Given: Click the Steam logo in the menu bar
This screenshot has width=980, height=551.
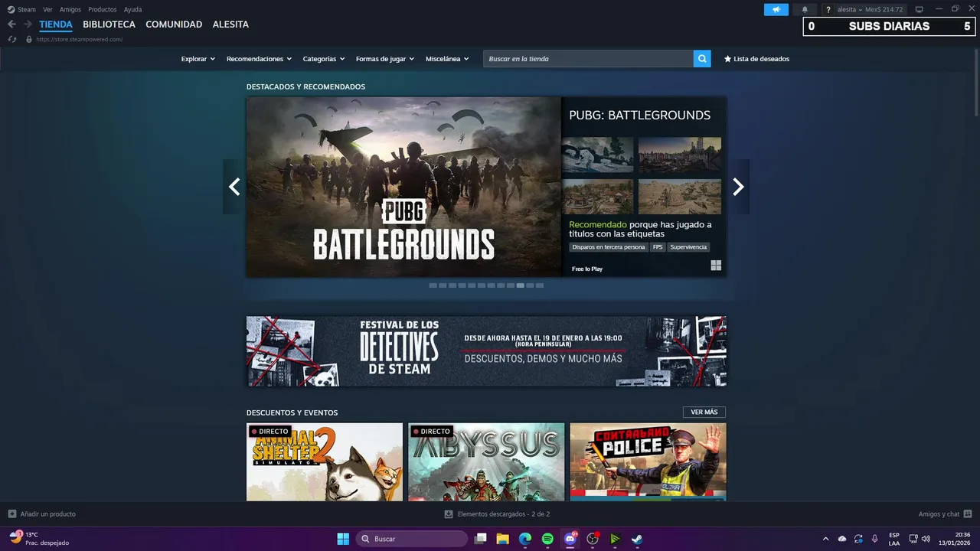Looking at the screenshot, I should click(11, 9).
